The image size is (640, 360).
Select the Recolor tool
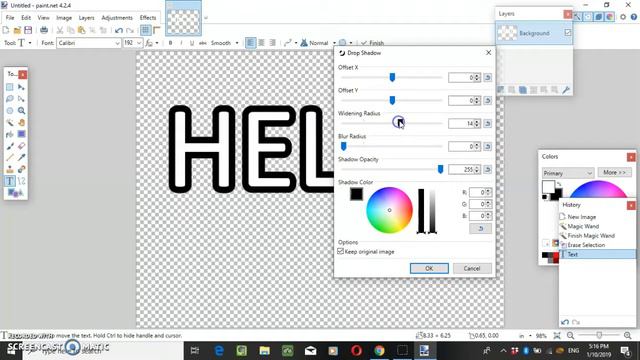[x=21, y=169]
